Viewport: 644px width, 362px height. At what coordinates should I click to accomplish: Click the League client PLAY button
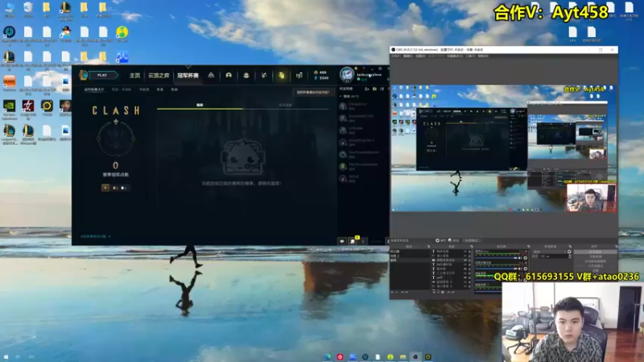click(103, 75)
